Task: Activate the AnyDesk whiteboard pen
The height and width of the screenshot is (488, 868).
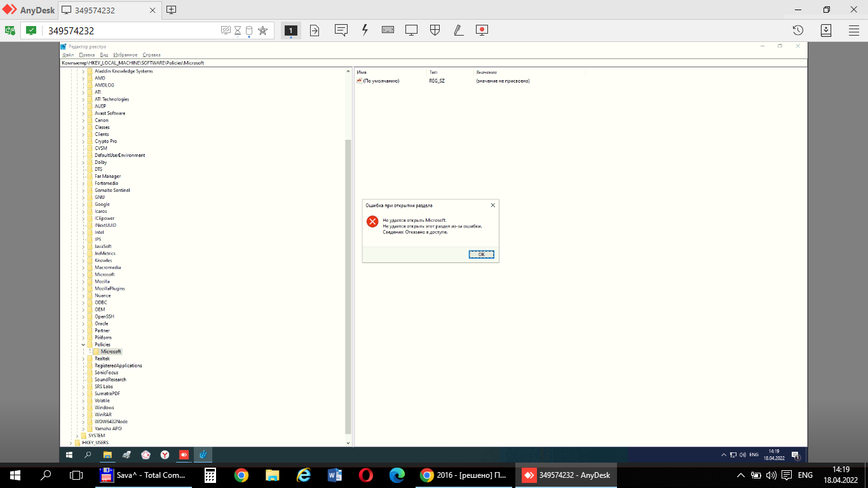Action: tap(458, 30)
